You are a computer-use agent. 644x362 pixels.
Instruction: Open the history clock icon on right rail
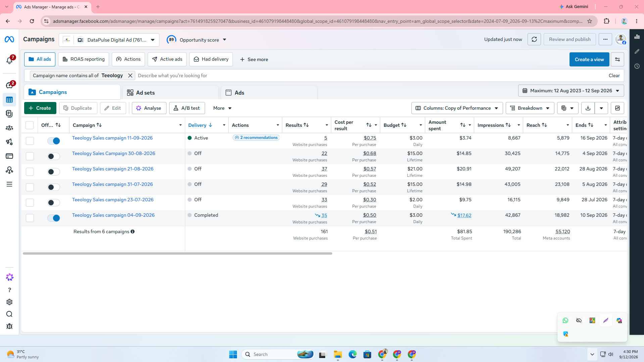coord(637,66)
